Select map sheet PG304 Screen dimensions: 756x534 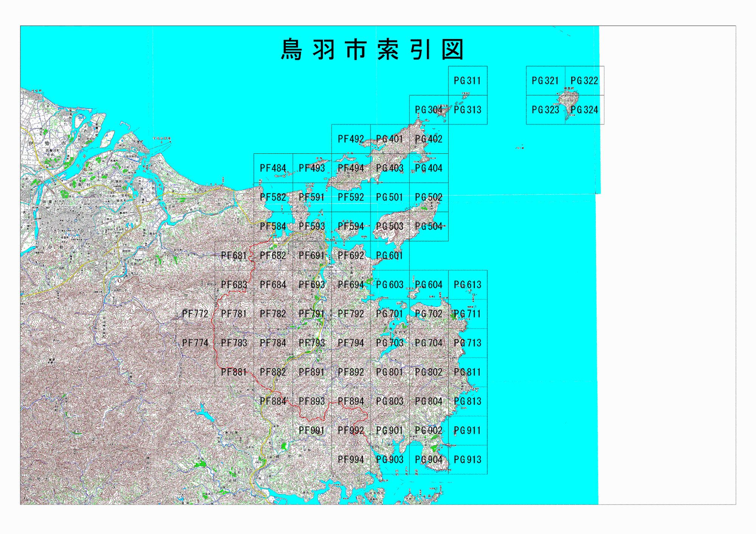tap(429, 110)
